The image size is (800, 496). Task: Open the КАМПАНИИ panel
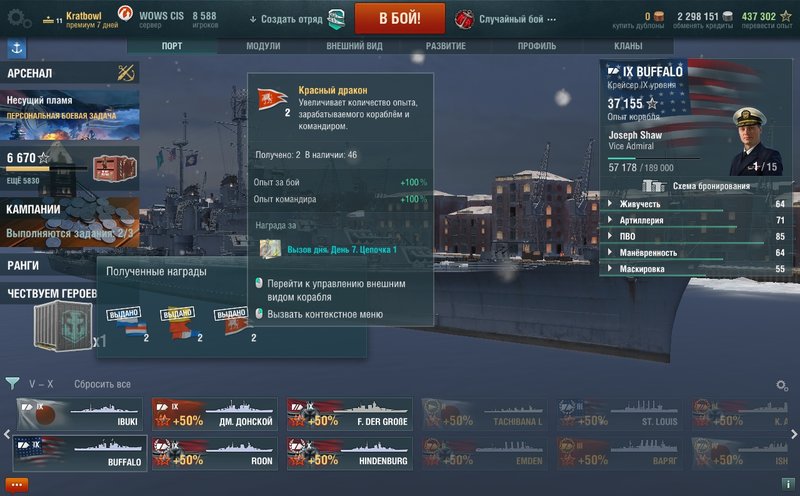pyautogui.click(x=70, y=222)
